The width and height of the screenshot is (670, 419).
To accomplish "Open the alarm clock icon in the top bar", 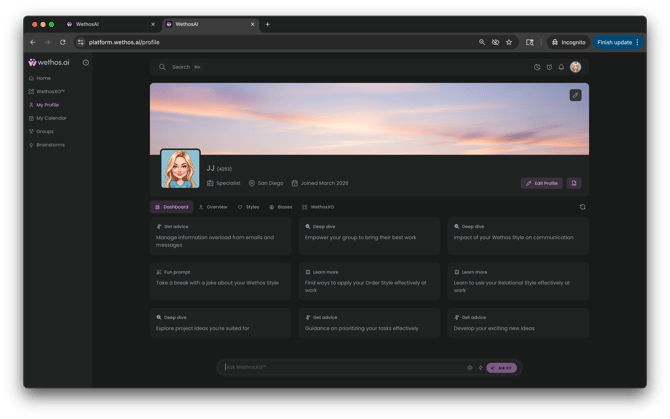I will pos(549,67).
